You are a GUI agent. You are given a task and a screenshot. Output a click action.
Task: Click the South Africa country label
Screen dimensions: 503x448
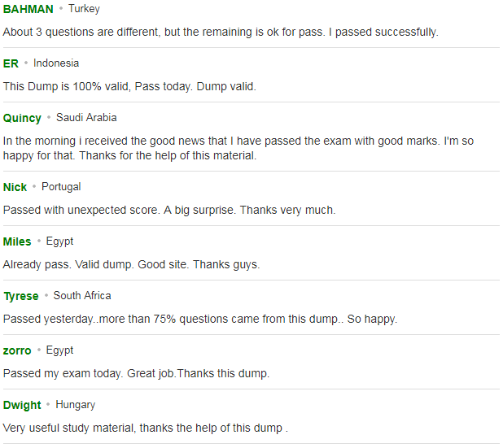click(82, 296)
